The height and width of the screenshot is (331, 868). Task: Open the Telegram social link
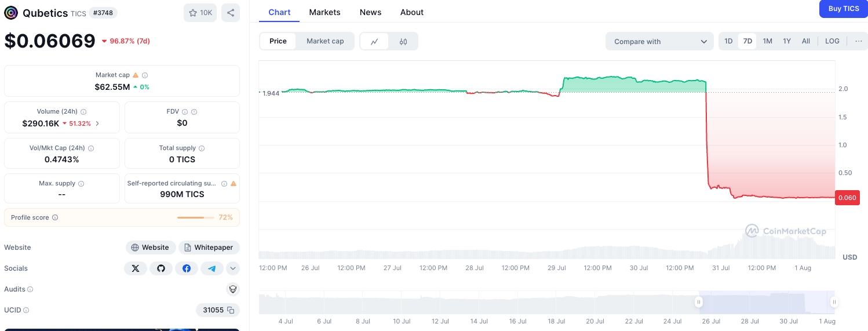click(212, 268)
